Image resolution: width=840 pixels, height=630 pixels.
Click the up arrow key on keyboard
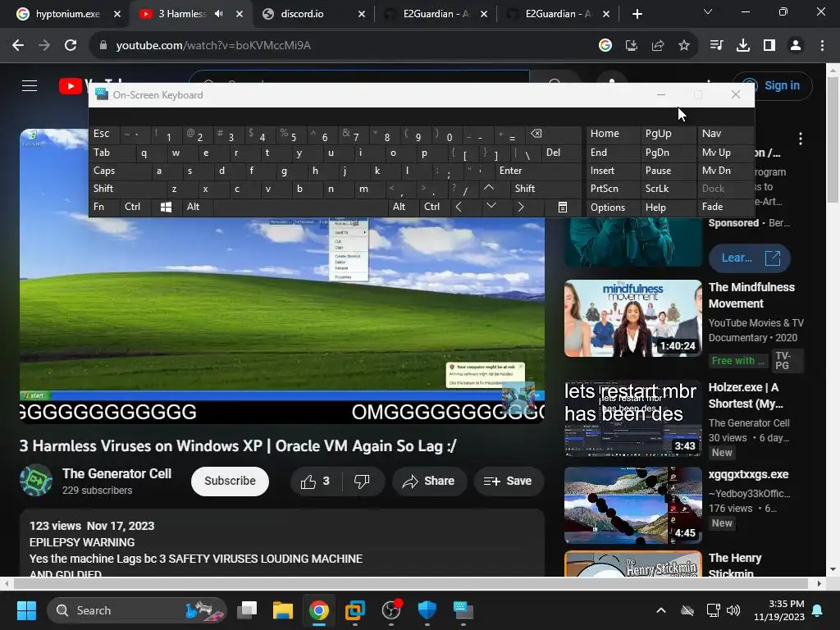coord(489,188)
